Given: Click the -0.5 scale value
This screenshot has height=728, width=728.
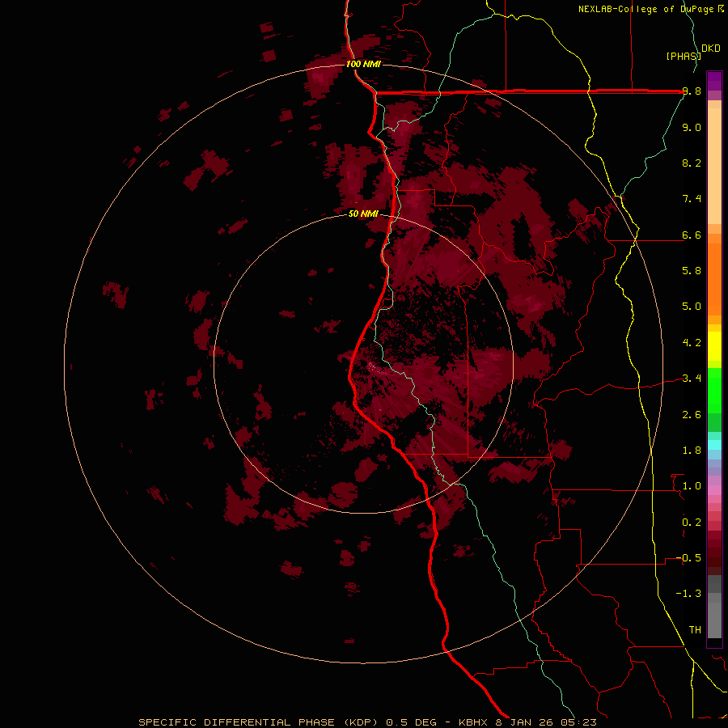Looking at the screenshot, I should 688,558.
